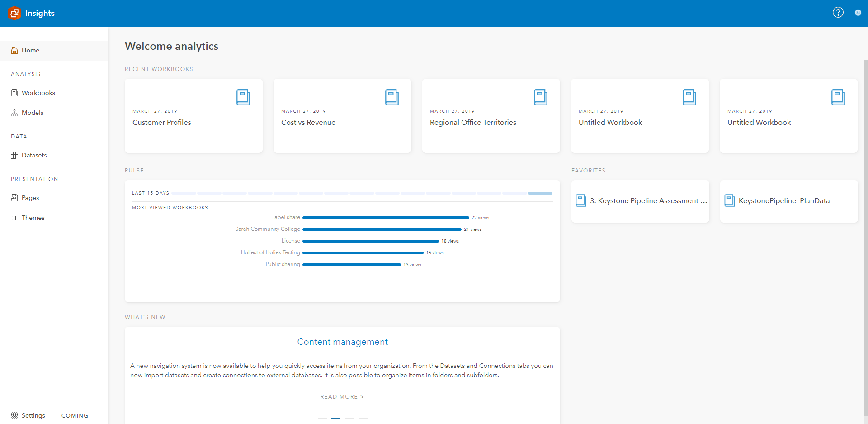The image size is (868, 424).
Task: Click the Home house icon in sidebar
Action: pyautogui.click(x=14, y=50)
